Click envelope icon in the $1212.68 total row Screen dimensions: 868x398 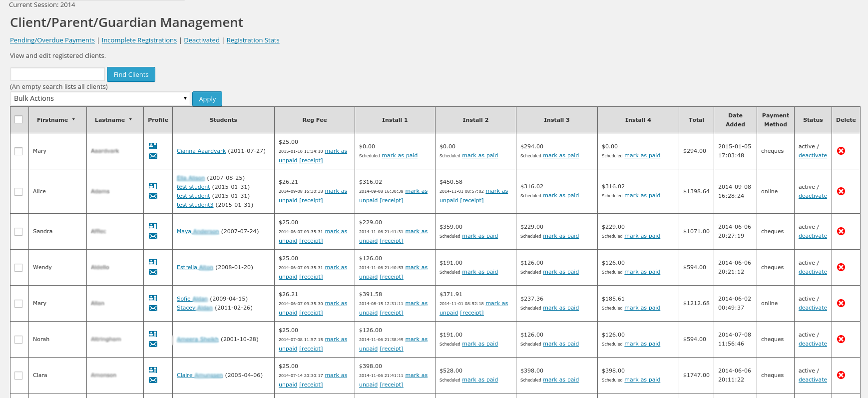pyautogui.click(x=153, y=308)
